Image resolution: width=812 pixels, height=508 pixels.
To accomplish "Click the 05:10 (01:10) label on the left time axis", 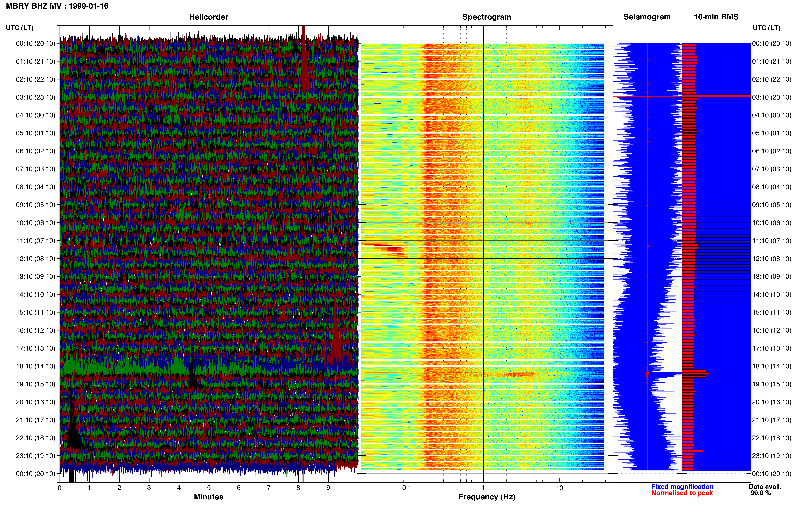I will pos(36,133).
